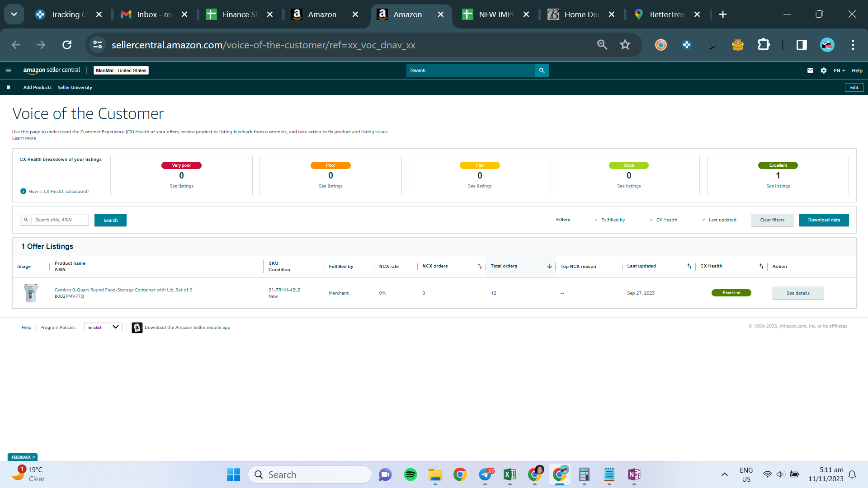This screenshot has height=488, width=868.
Task: Click the Search button next to title field
Action: point(110,220)
